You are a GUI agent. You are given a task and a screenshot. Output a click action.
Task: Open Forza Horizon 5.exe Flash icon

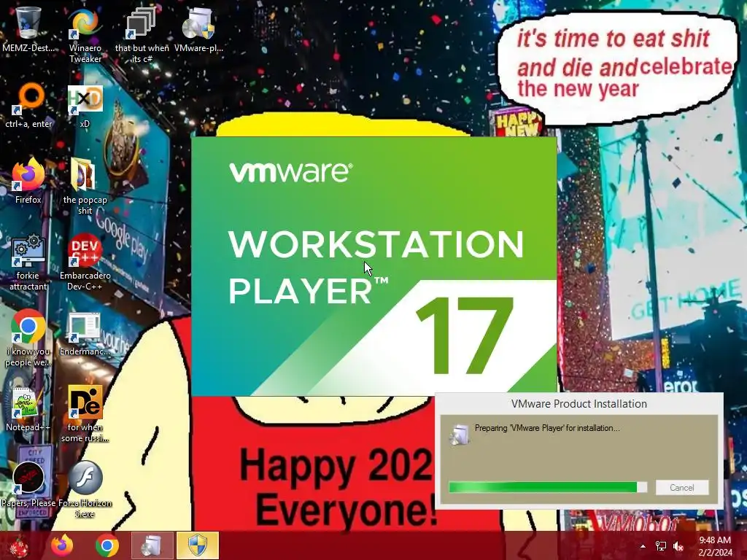tap(85, 489)
